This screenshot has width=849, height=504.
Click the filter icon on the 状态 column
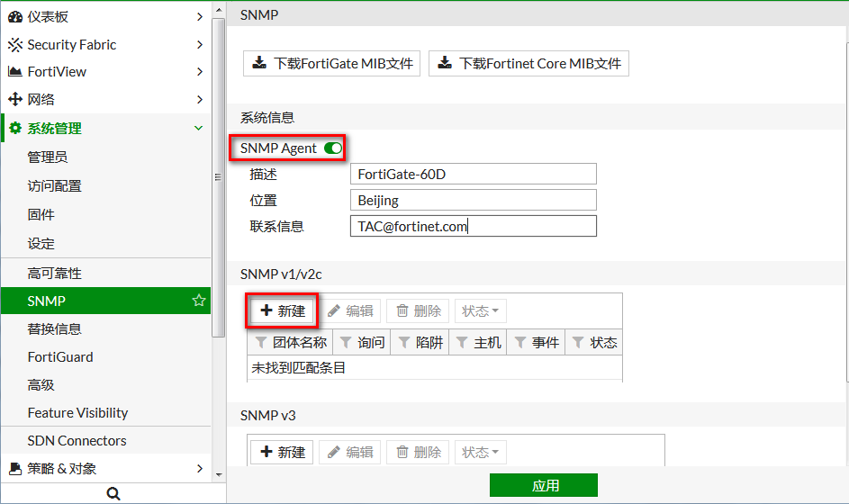(578, 342)
